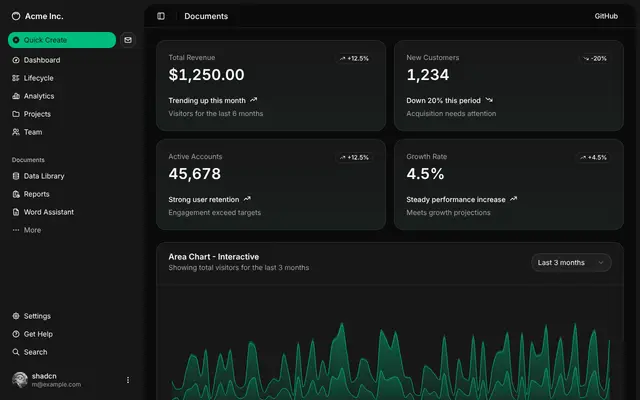Click the Analytics chart icon
This screenshot has width=640, height=400.
16,96
